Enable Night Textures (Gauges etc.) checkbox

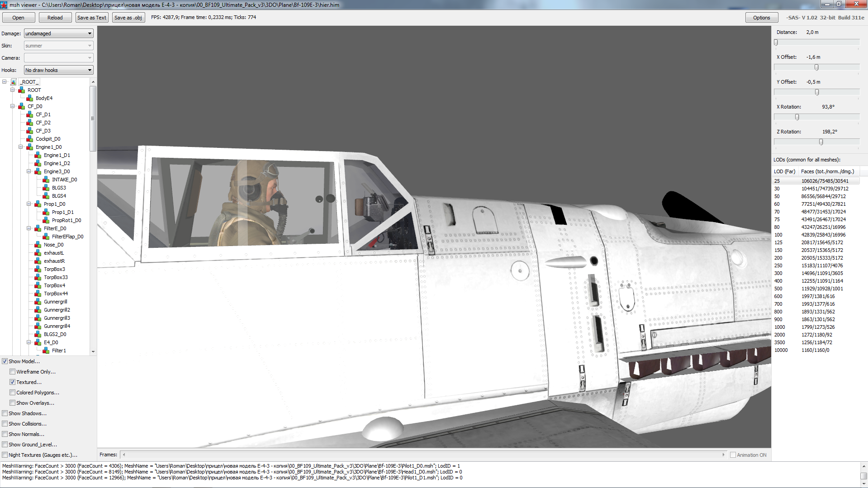coord(5,455)
